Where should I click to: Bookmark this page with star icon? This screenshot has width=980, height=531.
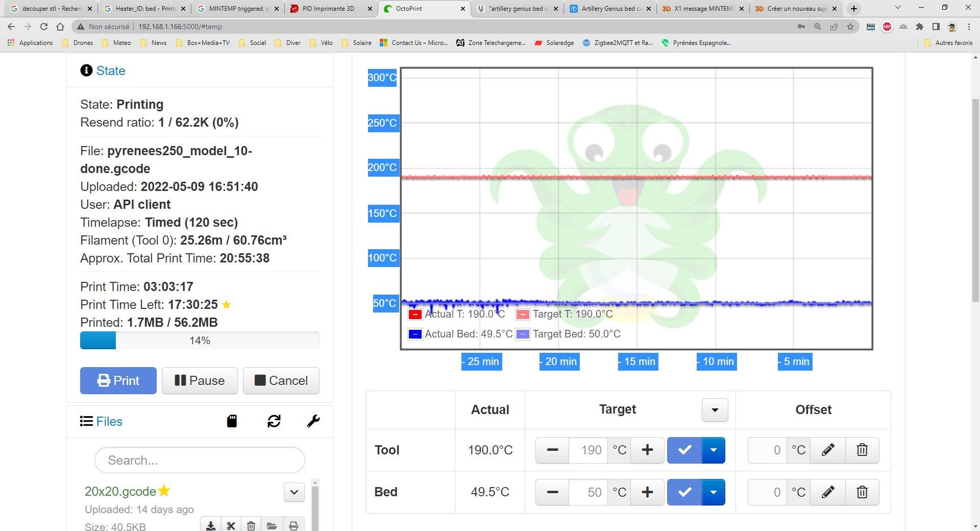point(850,27)
